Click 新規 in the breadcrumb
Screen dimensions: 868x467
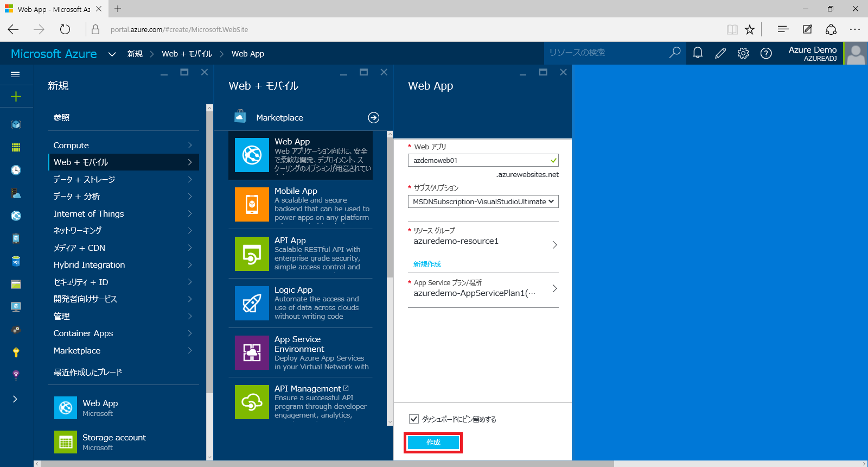tap(135, 54)
